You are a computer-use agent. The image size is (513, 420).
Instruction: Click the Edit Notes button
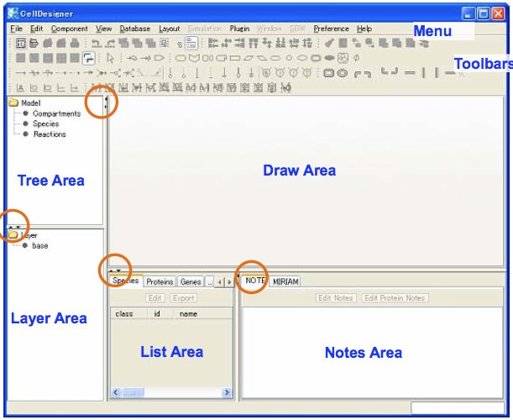point(336,298)
